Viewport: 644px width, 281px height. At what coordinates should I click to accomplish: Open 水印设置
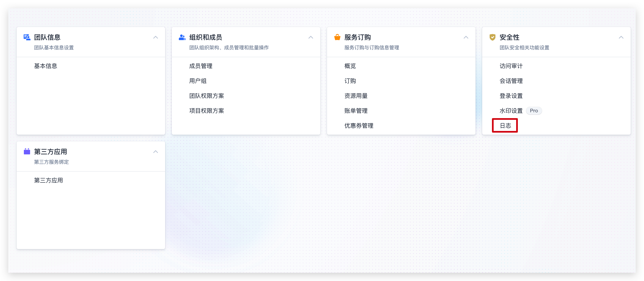511,111
